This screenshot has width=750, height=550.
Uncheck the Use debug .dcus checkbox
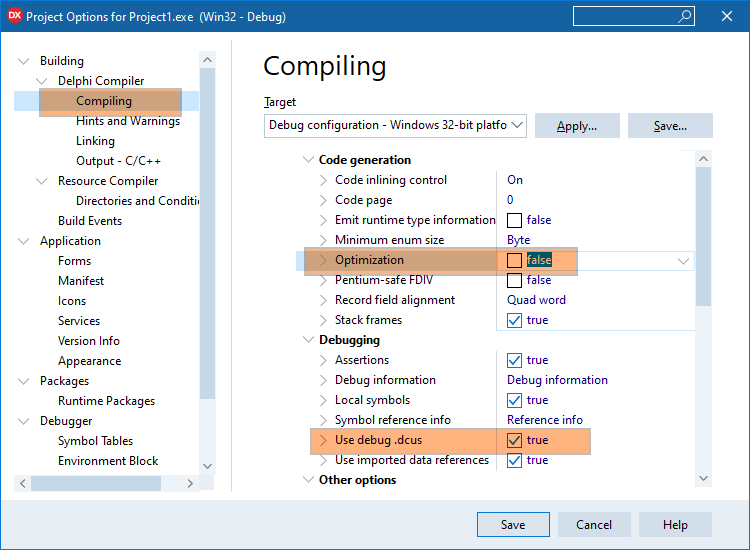(x=514, y=440)
